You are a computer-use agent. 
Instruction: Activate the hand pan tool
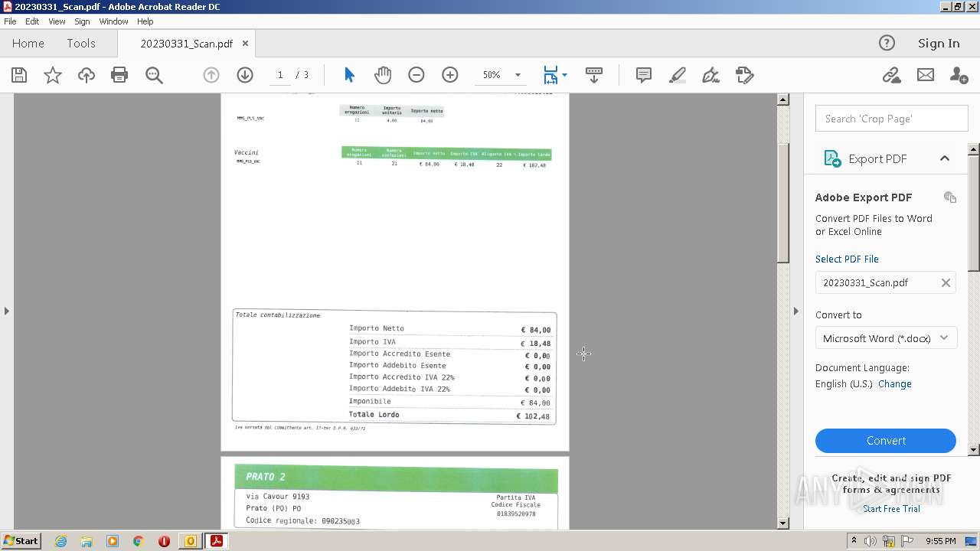383,75
